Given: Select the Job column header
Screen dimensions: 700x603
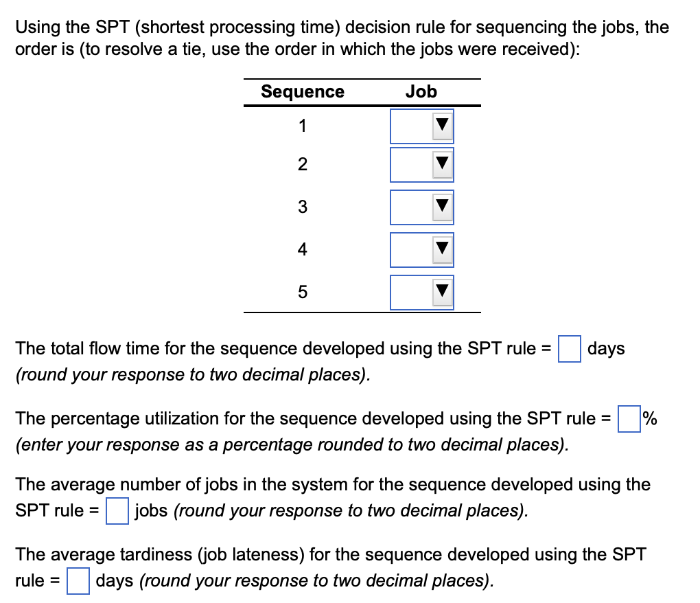Looking at the screenshot, I should click(423, 91).
